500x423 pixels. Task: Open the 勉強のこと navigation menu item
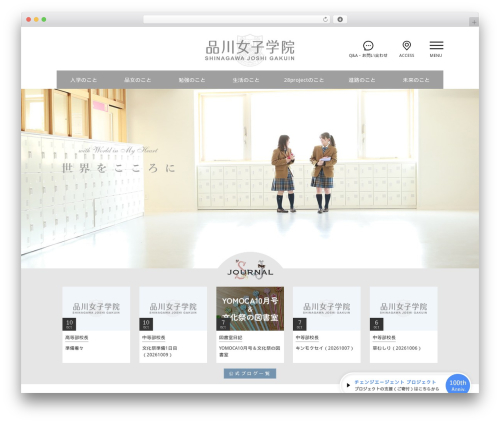[x=192, y=80]
